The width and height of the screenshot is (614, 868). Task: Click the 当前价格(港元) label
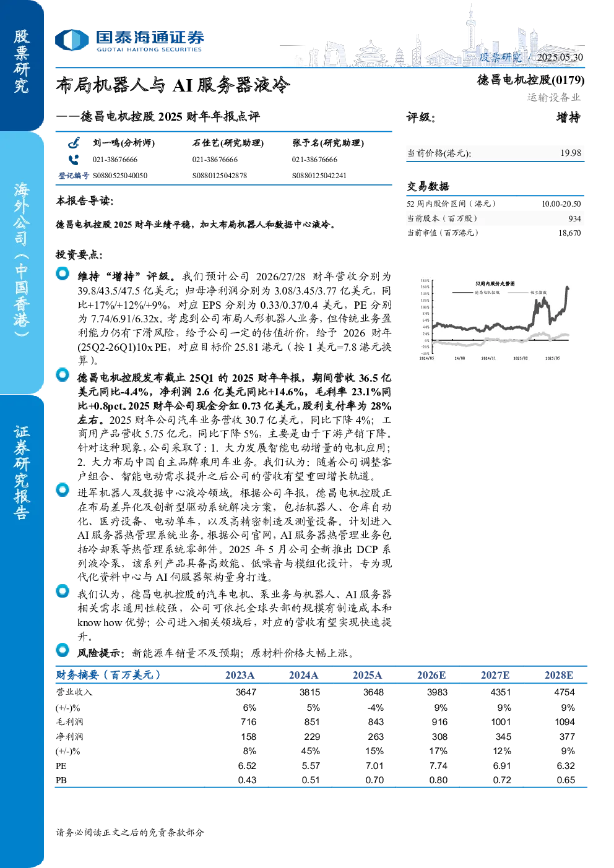coord(439,153)
